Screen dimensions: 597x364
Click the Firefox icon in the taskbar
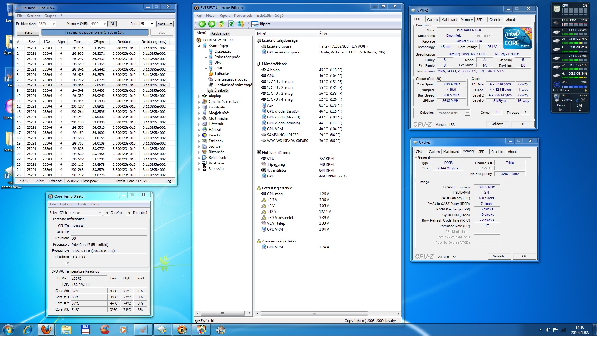pos(46,329)
